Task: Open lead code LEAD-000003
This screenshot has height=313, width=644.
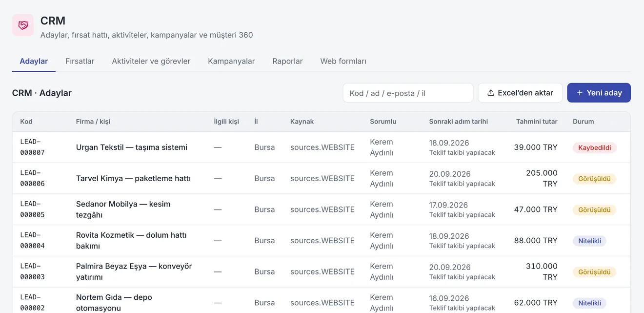Action: click(x=32, y=271)
